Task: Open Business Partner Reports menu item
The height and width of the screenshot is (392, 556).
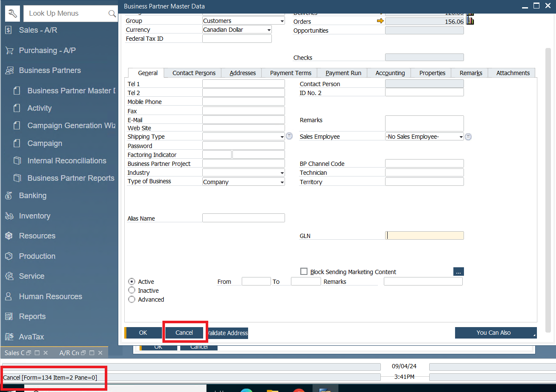Action: 71,178
